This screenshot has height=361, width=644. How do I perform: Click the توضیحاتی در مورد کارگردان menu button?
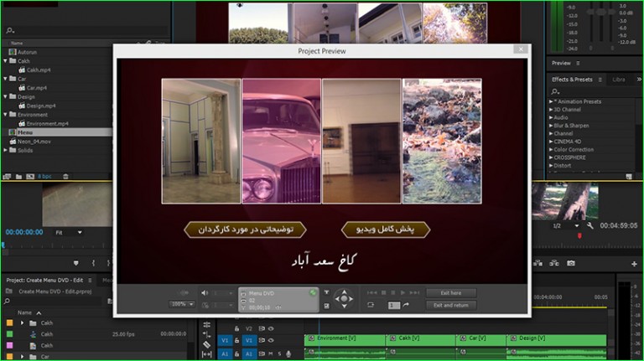(245, 229)
